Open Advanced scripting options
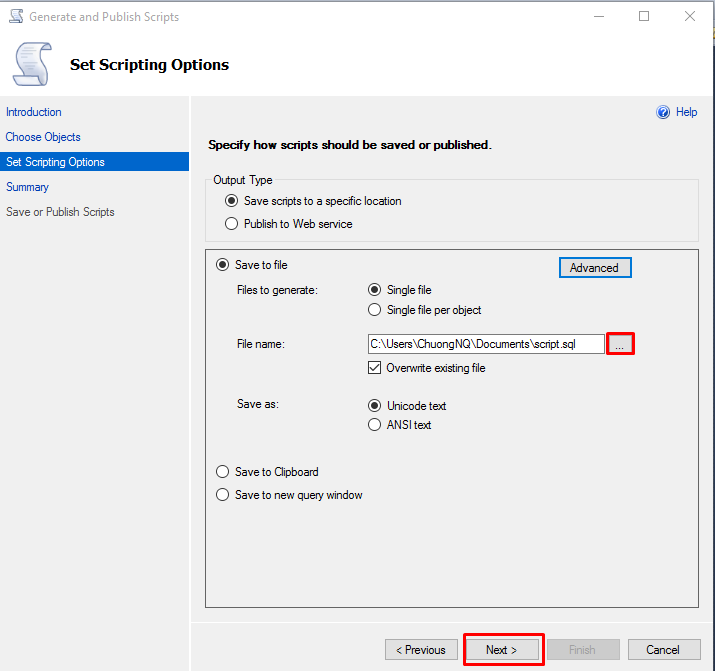This screenshot has height=671, width=715. click(x=595, y=268)
